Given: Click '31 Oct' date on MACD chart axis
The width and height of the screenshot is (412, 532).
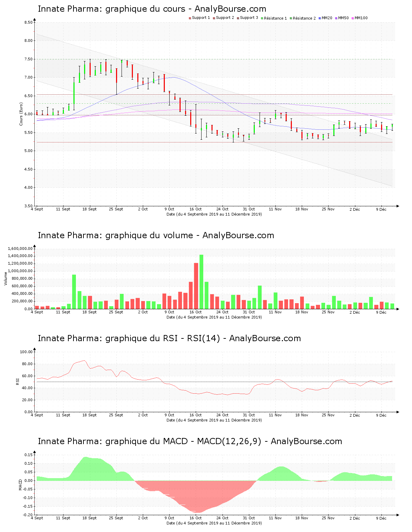Looking at the screenshot, I should (249, 518).
